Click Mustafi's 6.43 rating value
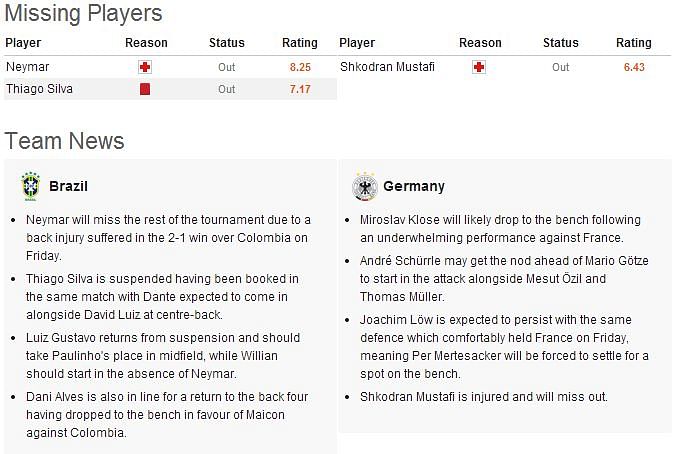This screenshot has height=454, width=674. point(634,67)
